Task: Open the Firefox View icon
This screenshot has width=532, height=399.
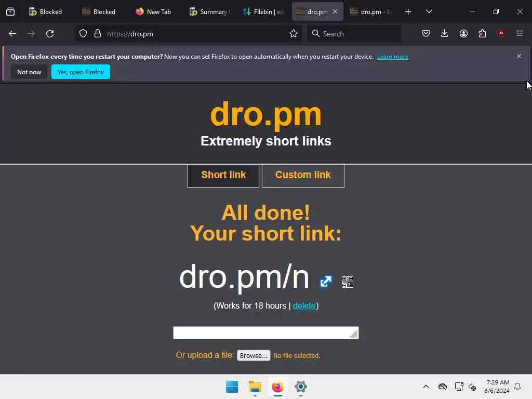Action: [x=10, y=12]
